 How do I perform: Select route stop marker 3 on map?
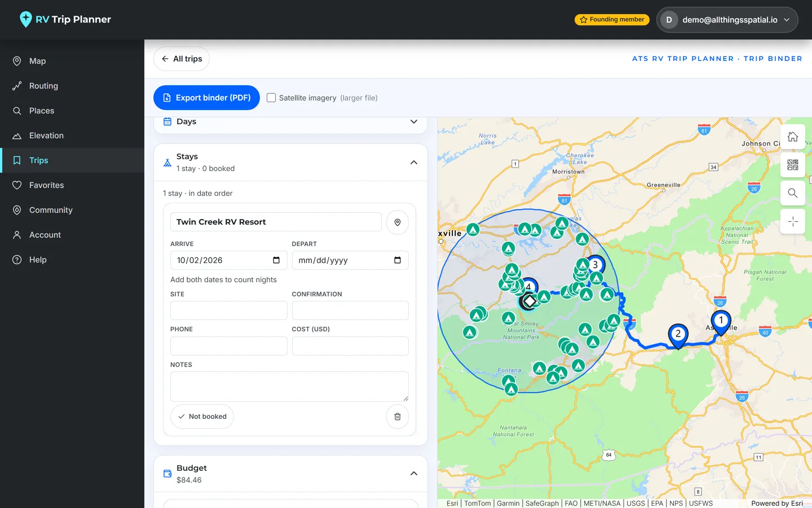point(595,264)
